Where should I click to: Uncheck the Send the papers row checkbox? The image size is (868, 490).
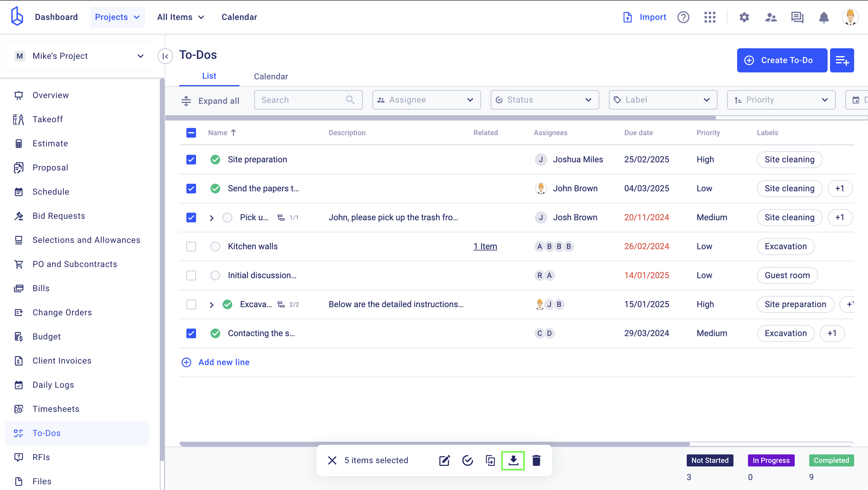[191, 188]
